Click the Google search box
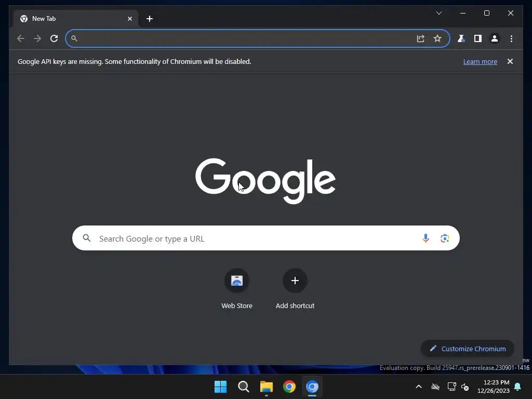 (x=265, y=238)
